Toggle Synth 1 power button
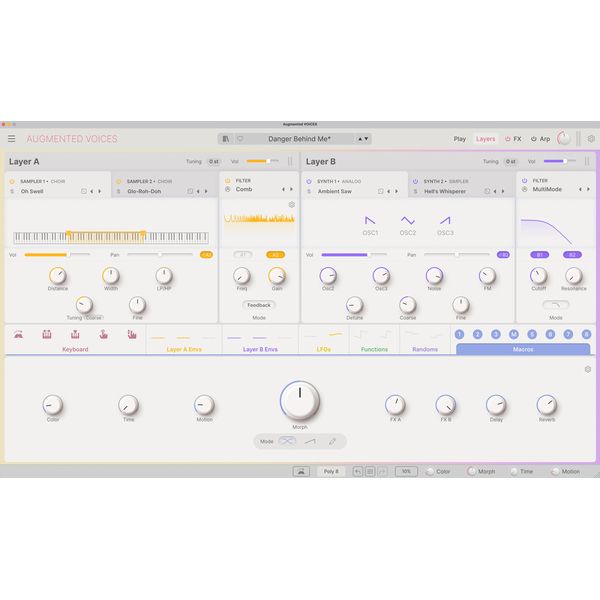This screenshot has height=600, width=600. 309,181
